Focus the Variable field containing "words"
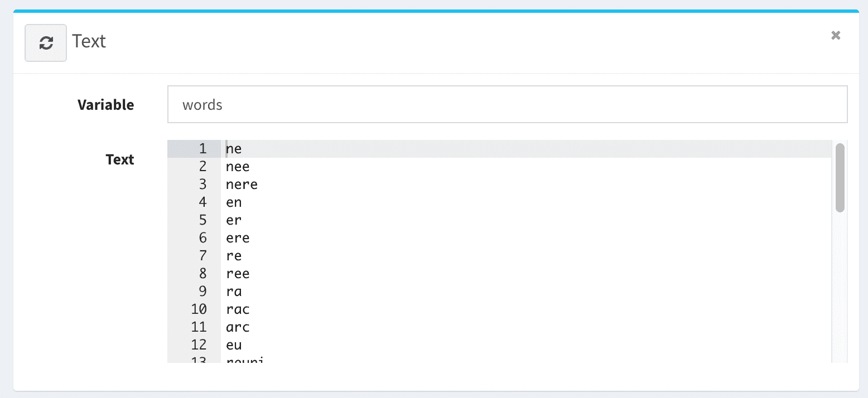This screenshot has width=868, height=398. [x=507, y=104]
